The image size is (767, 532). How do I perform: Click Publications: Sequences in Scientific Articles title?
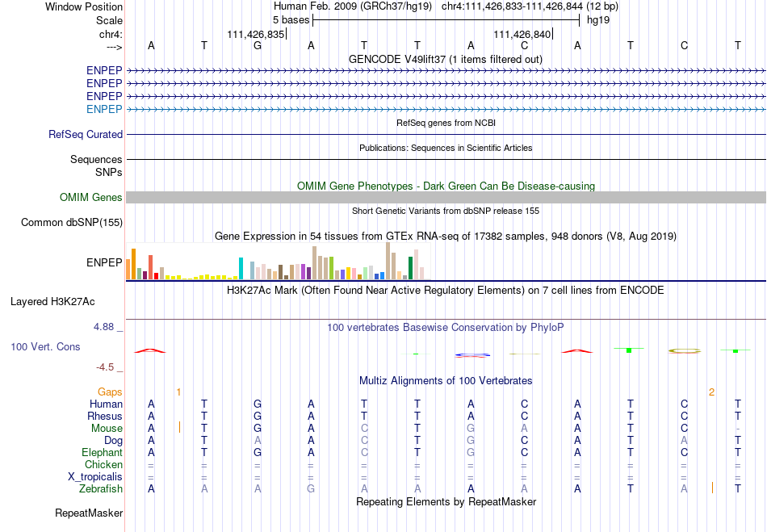click(x=446, y=148)
